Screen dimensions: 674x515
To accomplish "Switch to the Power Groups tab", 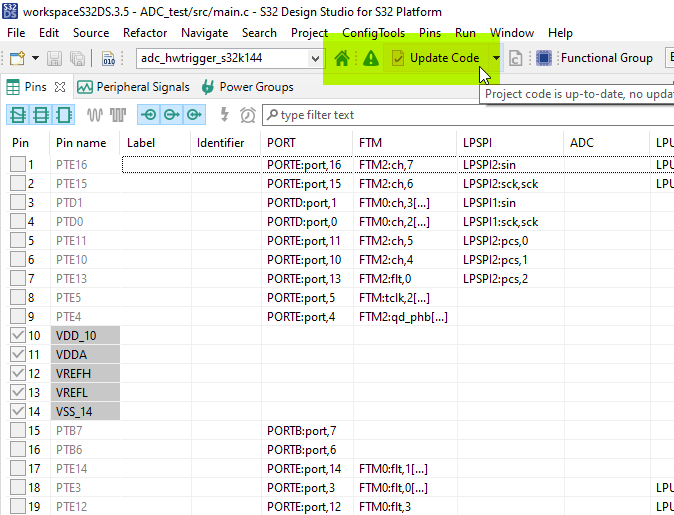I will click(x=248, y=87).
